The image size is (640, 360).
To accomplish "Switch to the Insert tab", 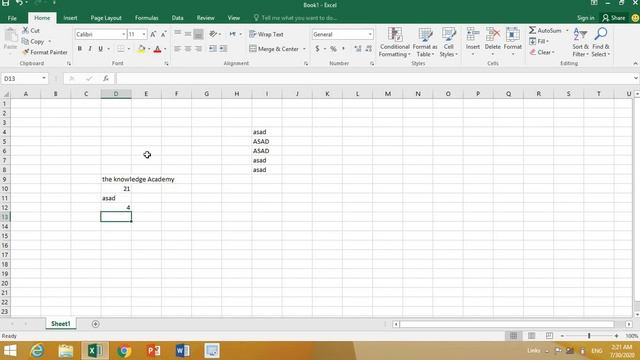I will tap(70, 18).
